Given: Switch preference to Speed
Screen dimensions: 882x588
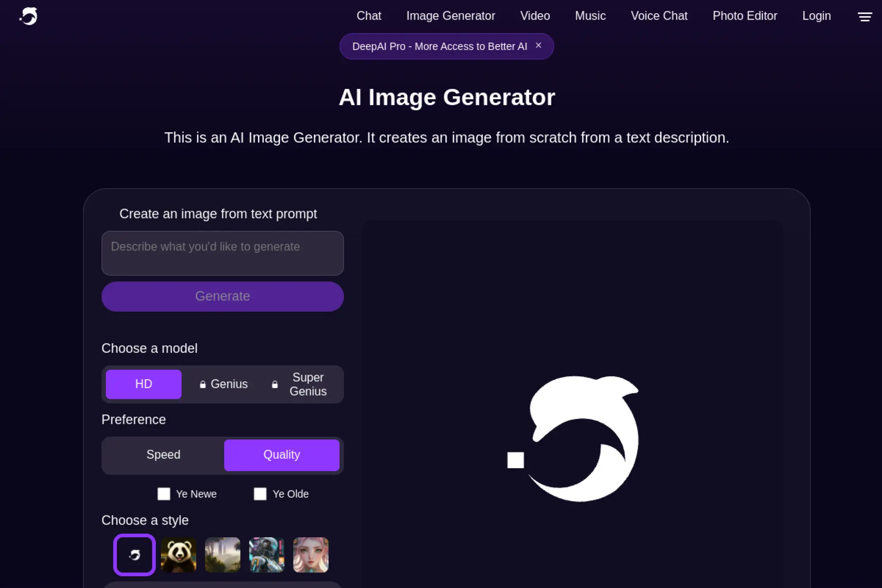Looking at the screenshot, I should tap(163, 455).
